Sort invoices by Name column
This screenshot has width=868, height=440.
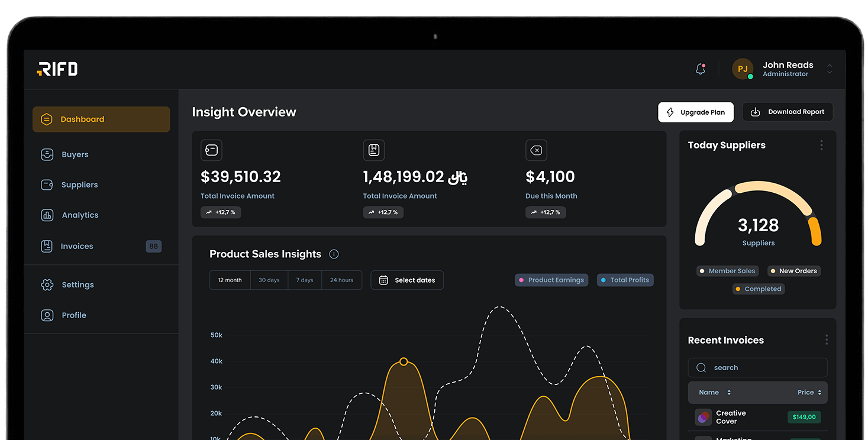(715, 393)
